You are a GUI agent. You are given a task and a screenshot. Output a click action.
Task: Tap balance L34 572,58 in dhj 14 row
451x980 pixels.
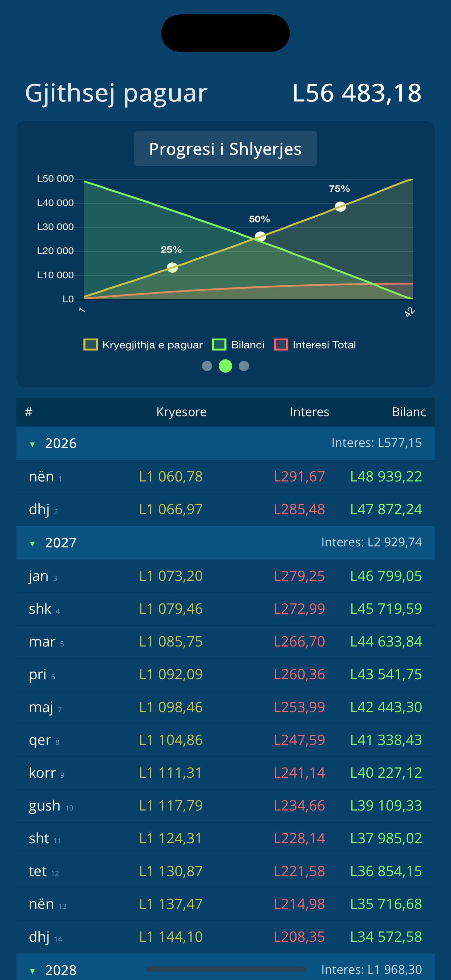pos(386,937)
